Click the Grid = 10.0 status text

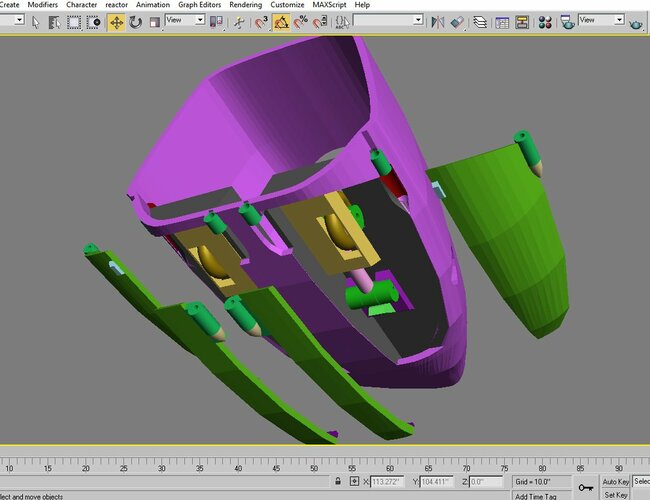click(x=533, y=482)
